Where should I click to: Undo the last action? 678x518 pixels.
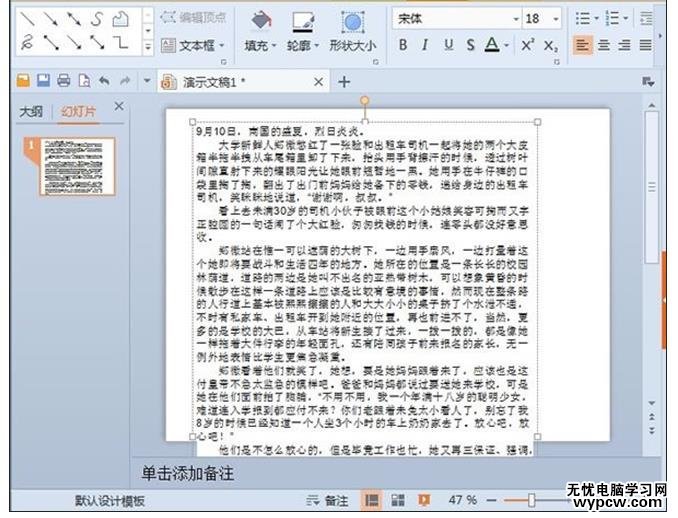[104, 81]
